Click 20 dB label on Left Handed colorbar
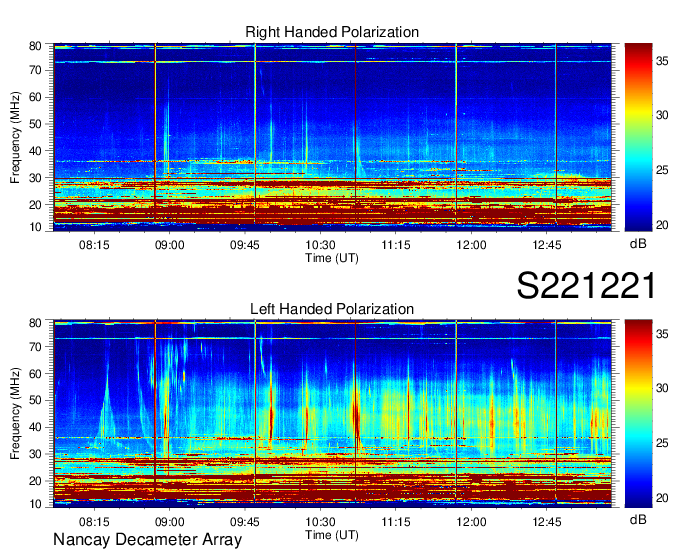 pos(662,497)
